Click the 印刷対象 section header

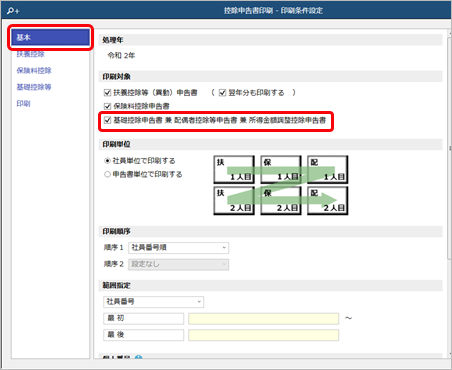click(271, 77)
